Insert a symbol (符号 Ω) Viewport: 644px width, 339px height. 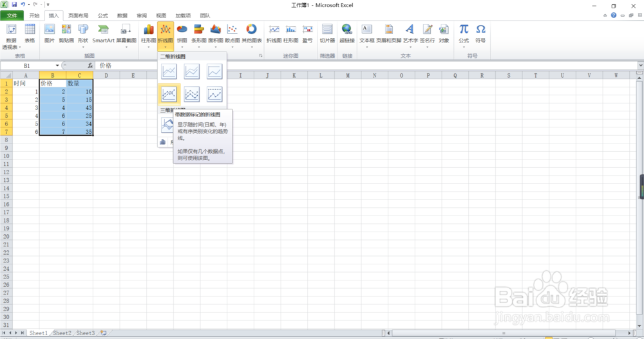point(480,30)
